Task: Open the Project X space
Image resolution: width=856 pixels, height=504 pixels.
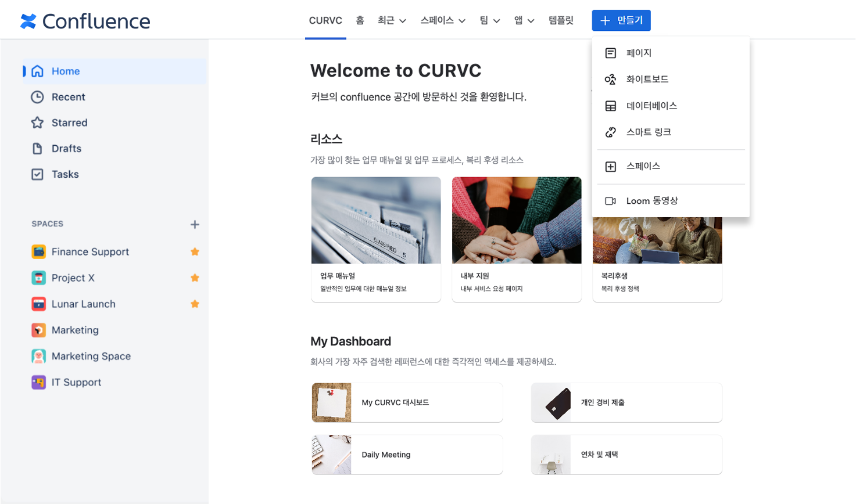Action: [73, 278]
